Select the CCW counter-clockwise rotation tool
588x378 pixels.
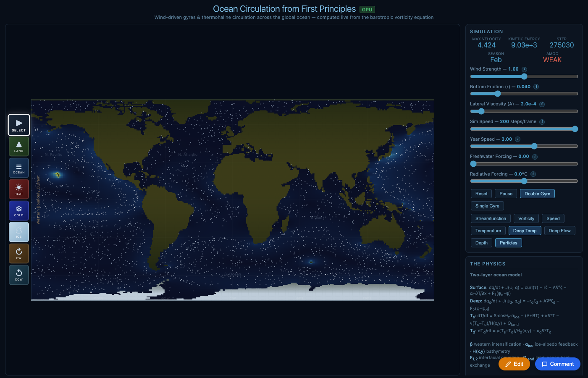pos(18,275)
